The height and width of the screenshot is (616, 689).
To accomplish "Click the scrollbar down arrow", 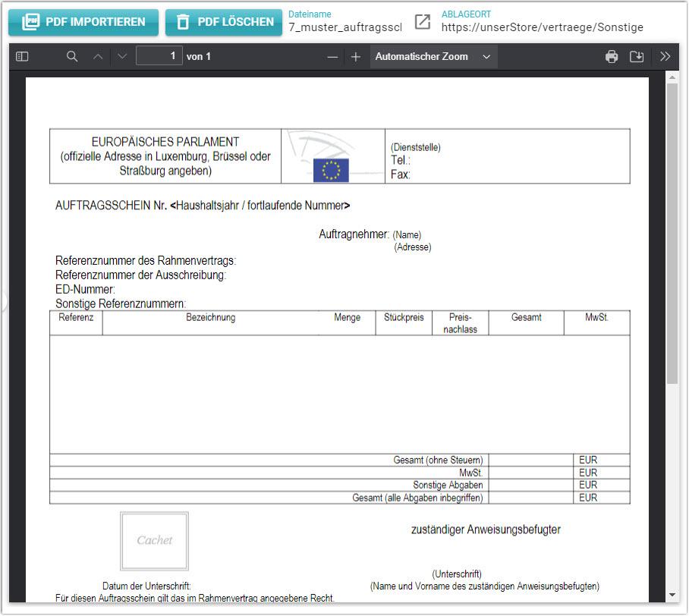I will [672, 595].
